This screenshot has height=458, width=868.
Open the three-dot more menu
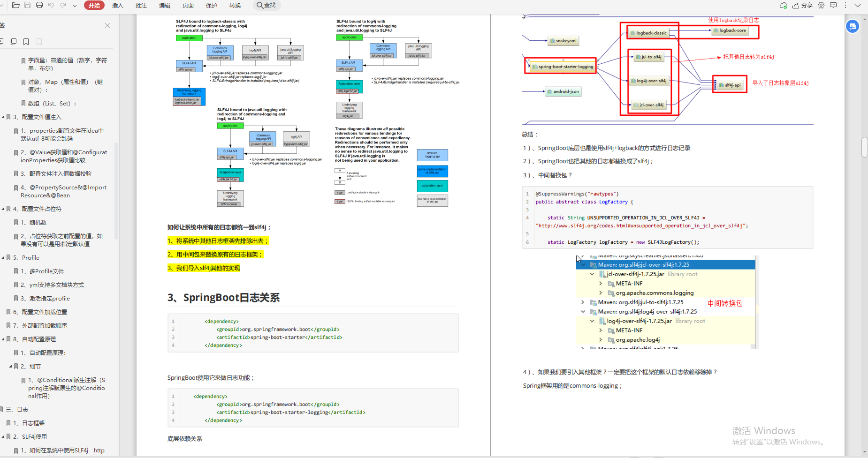click(845, 5)
